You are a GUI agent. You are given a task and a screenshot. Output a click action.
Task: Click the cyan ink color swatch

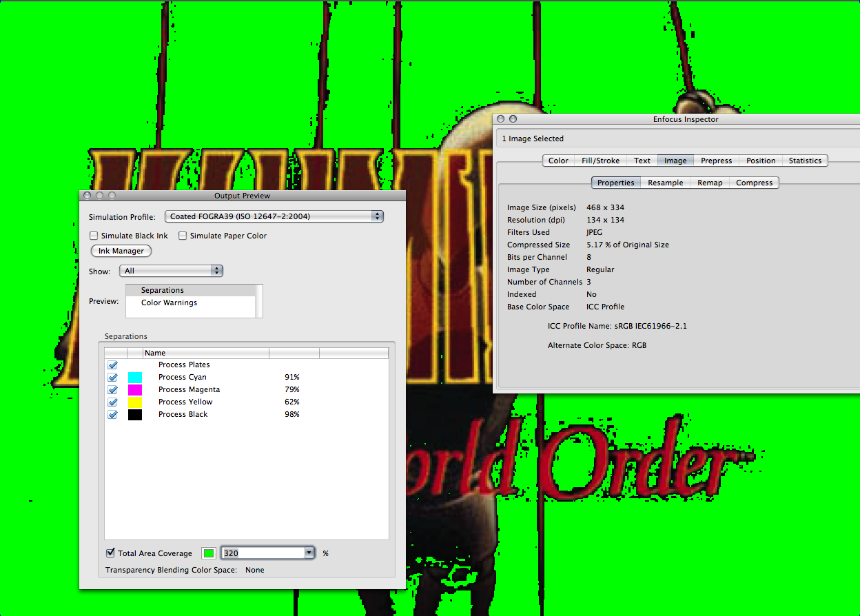point(135,377)
